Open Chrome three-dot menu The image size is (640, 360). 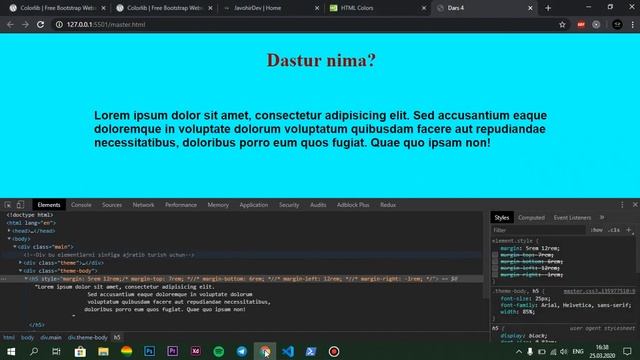[x=633, y=24]
